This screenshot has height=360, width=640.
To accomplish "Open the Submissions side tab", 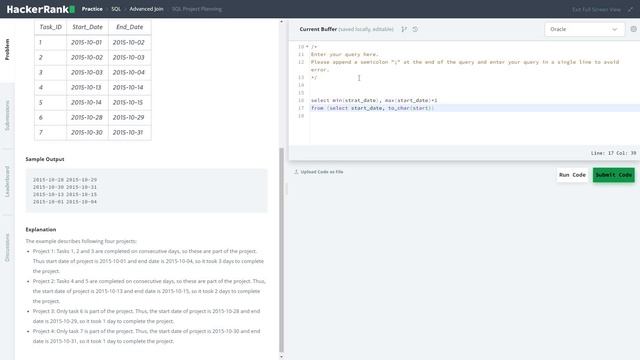I will point(7,116).
